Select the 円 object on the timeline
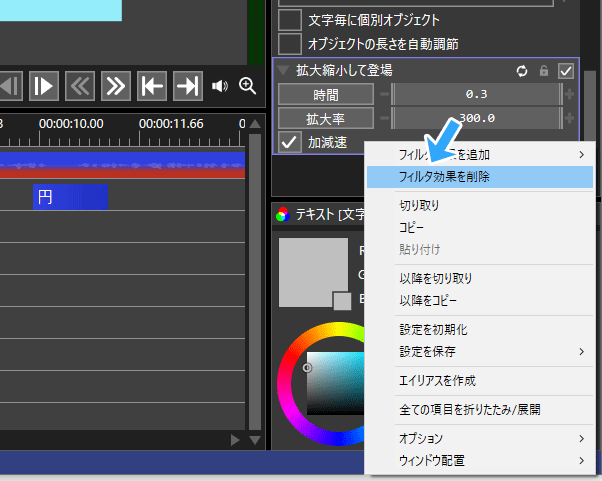Image resolution: width=602 pixels, height=481 pixels. click(x=70, y=197)
